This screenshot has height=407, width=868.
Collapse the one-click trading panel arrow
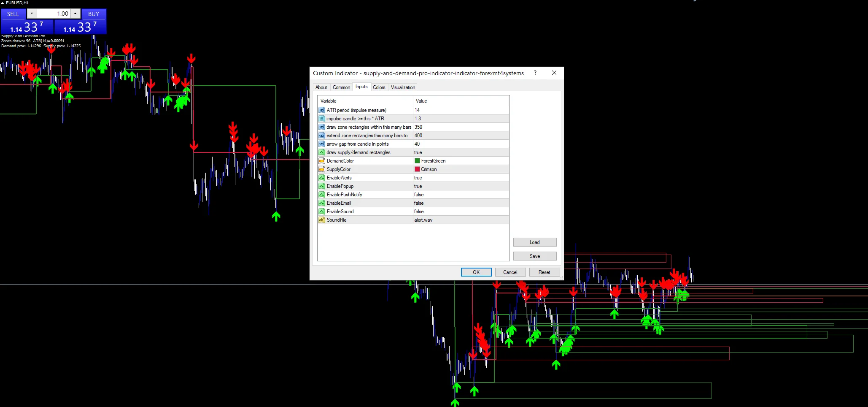[2, 3]
